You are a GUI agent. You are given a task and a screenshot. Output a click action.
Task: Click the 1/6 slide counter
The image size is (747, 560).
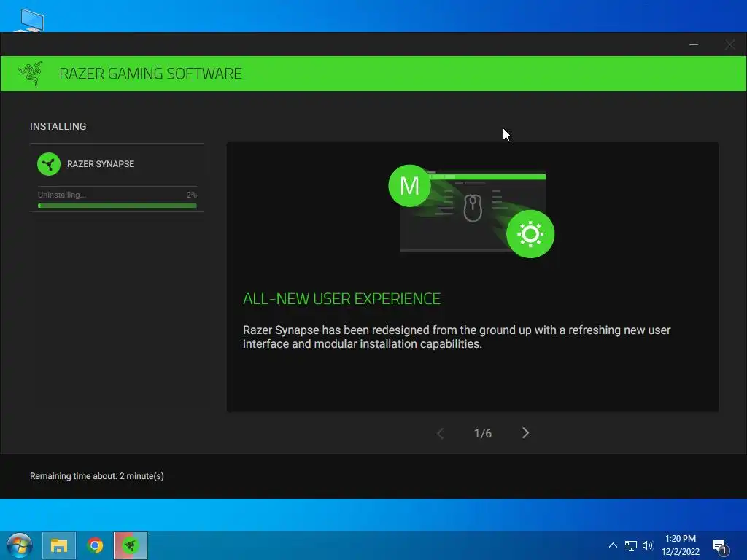pos(483,433)
